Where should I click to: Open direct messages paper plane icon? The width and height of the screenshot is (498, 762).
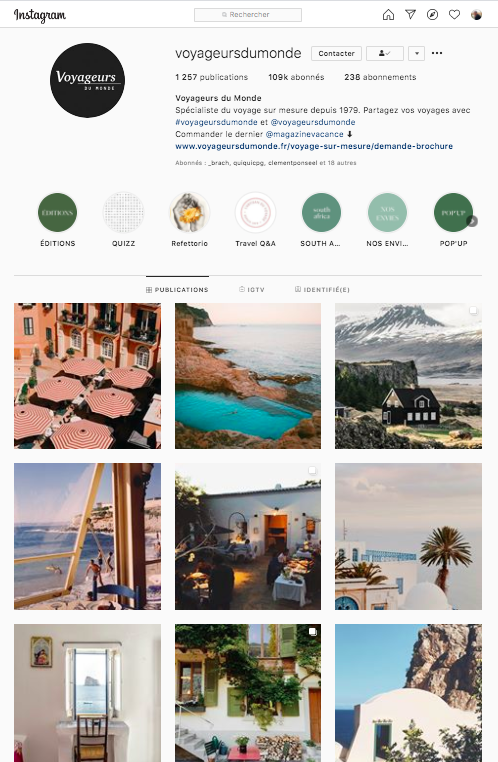coord(411,15)
